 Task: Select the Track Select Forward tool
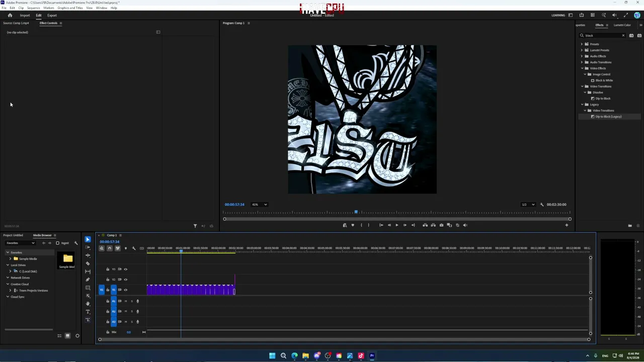(x=88, y=247)
